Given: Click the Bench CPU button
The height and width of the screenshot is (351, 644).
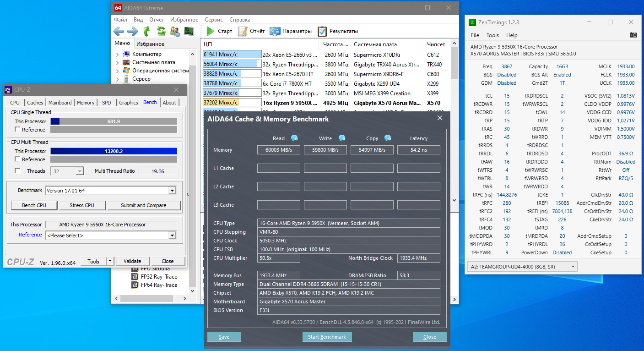Looking at the screenshot, I should point(34,205).
